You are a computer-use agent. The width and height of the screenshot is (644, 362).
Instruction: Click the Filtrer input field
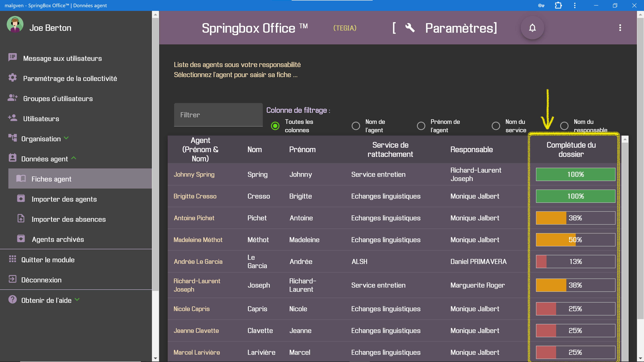(218, 115)
